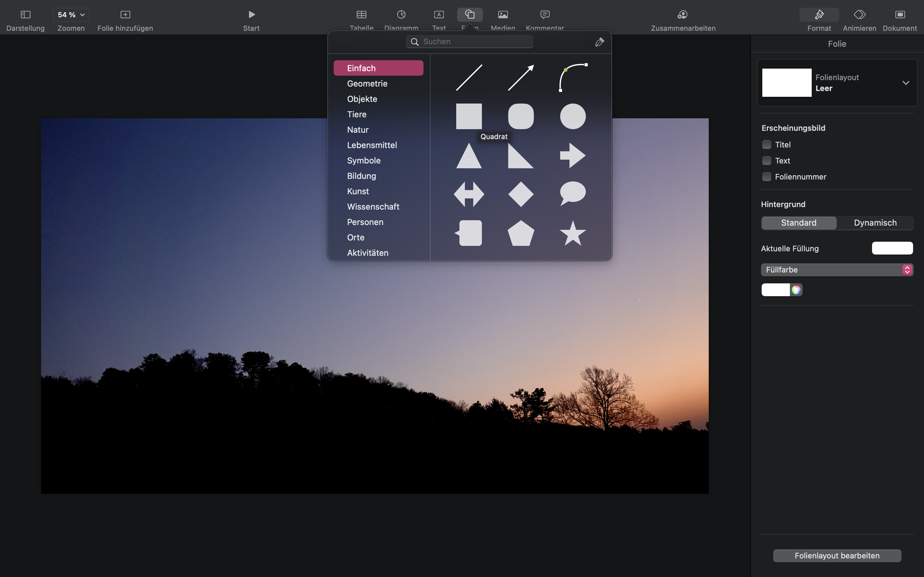Expand the Folienlayout Leer chevron

906,83
